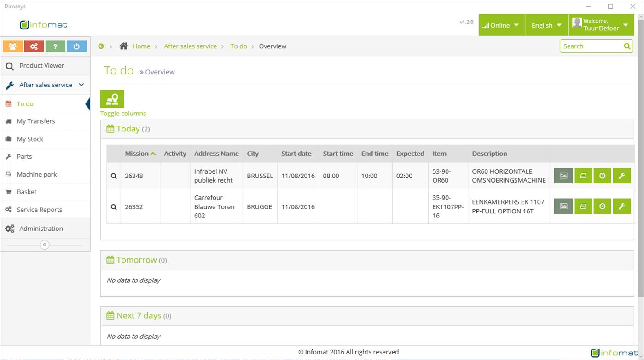The height and width of the screenshot is (360, 644).
Task: Collapse sidebar with double chevron circle
Action: [45, 245]
